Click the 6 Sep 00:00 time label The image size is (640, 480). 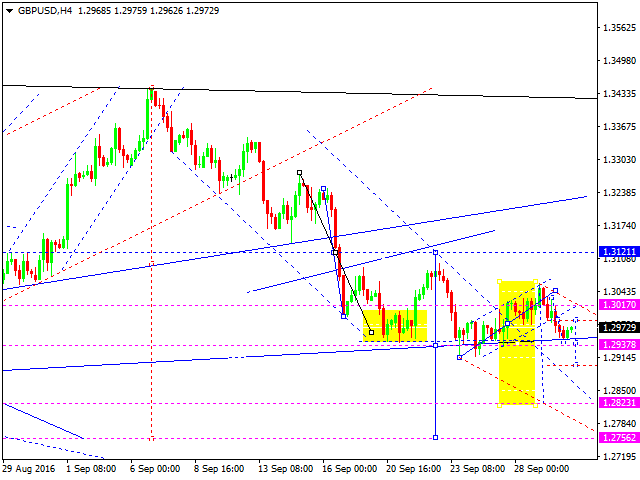click(155, 469)
